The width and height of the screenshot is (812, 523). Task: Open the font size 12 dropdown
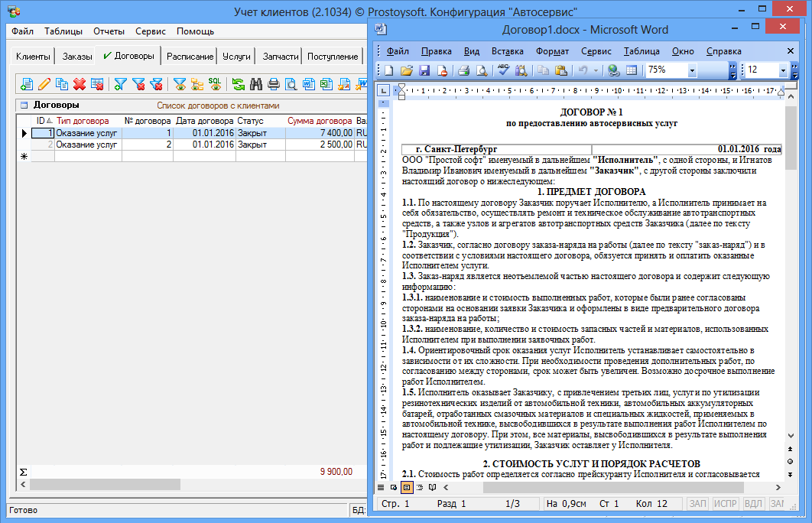(x=782, y=70)
